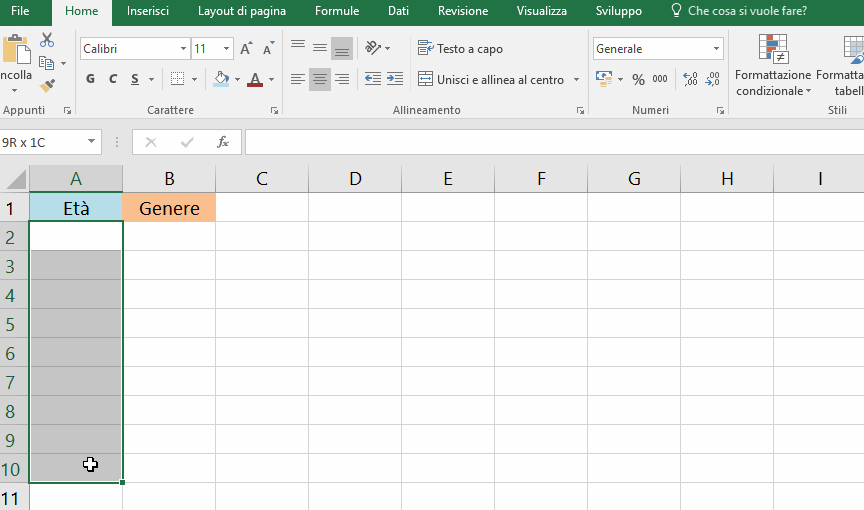Image resolution: width=864 pixels, height=510 pixels.
Task: Expand Paste options arrow under Incolla
Action: point(15,90)
